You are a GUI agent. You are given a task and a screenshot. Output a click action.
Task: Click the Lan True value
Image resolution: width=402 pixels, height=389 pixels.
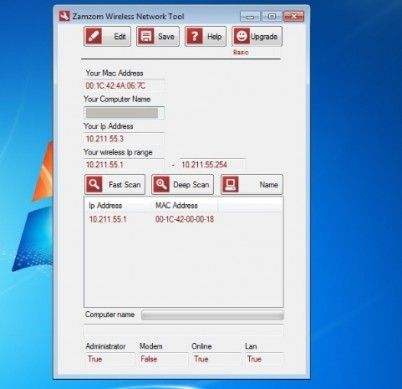point(254,359)
